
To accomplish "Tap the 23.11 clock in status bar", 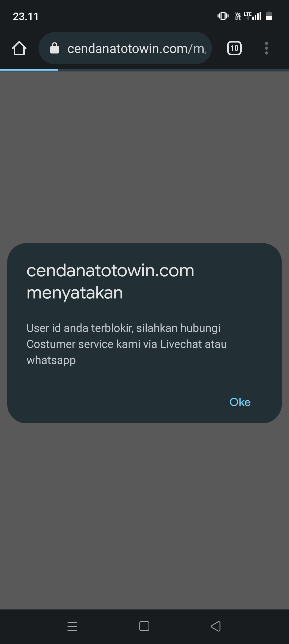I will (x=26, y=17).
